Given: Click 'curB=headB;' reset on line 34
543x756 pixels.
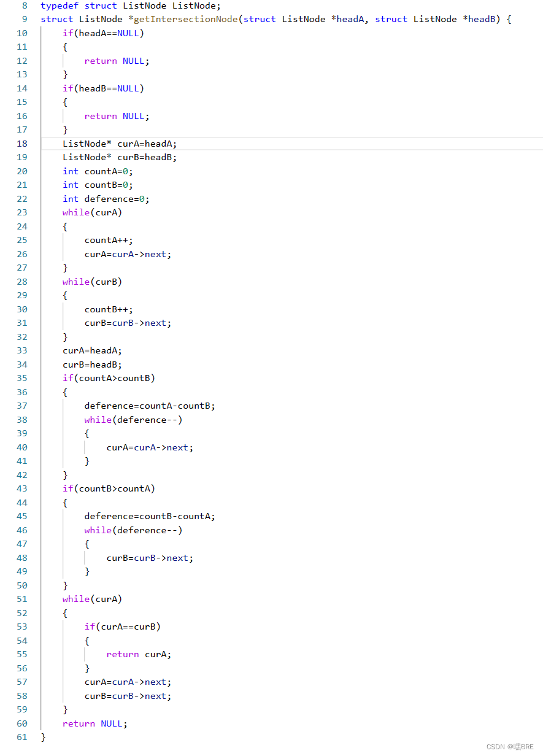Looking at the screenshot, I should [92, 364].
